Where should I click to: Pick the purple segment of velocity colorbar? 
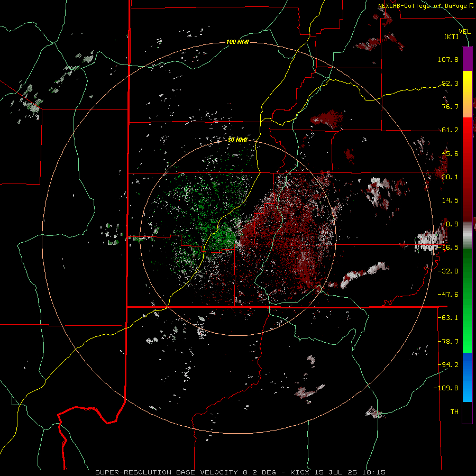click(467, 59)
